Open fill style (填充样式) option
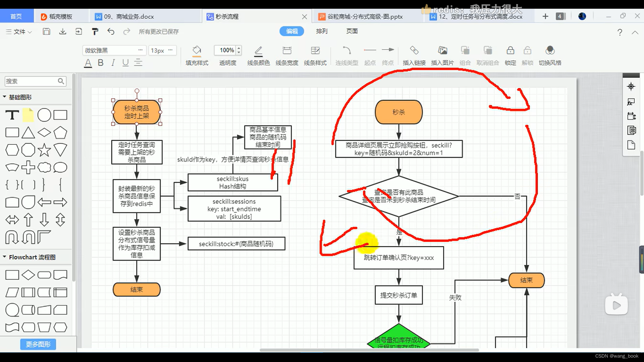This screenshot has height=362, width=644. coord(197,56)
